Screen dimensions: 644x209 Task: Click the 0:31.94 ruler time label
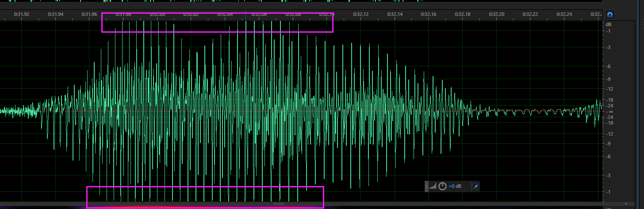click(x=55, y=15)
